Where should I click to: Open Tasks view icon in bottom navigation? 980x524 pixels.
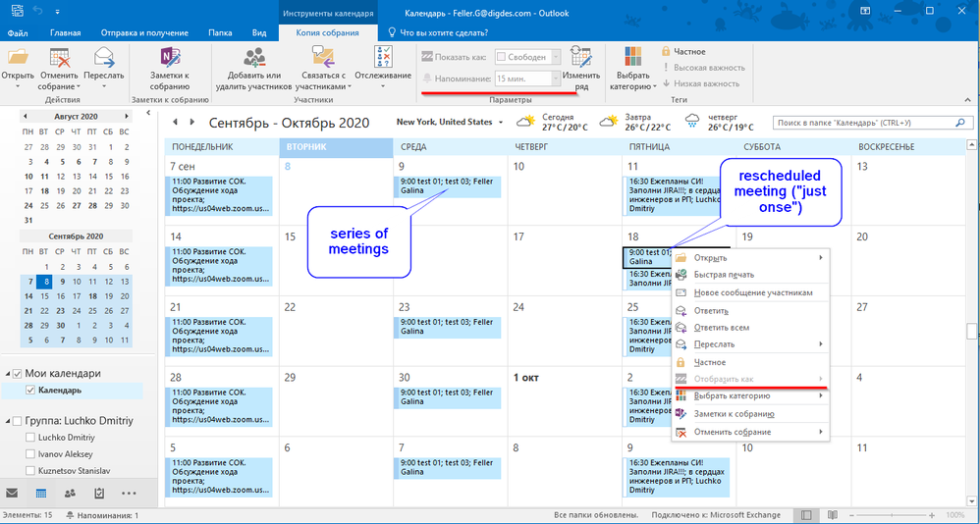click(x=99, y=493)
